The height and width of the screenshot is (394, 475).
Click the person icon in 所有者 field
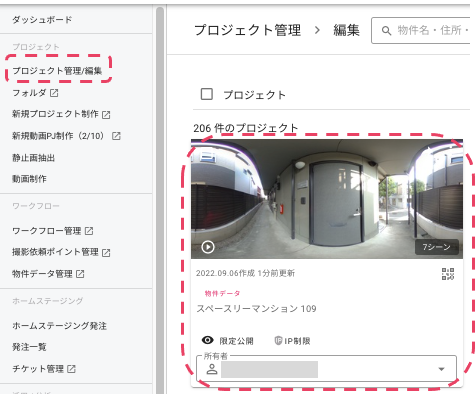click(212, 369)
